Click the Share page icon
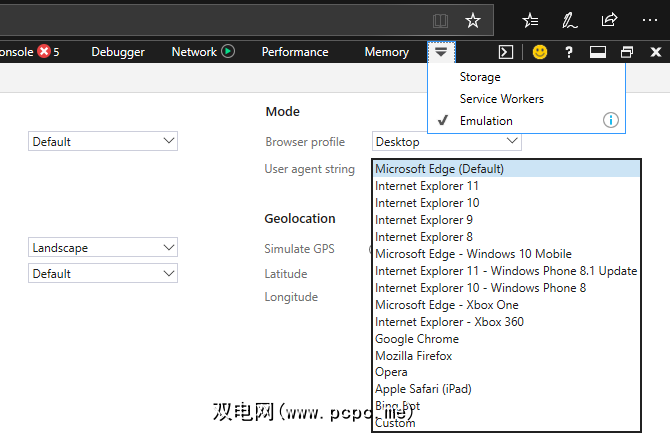 pyautogui.click(x=609, y=20)
